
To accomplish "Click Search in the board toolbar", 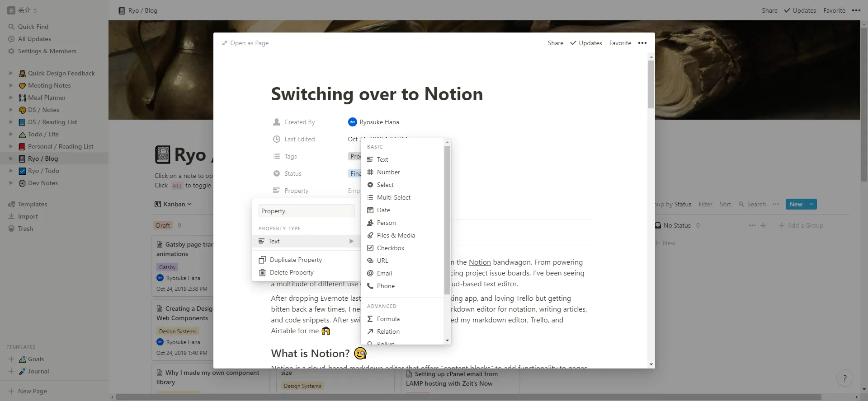I will pos(752,204).
